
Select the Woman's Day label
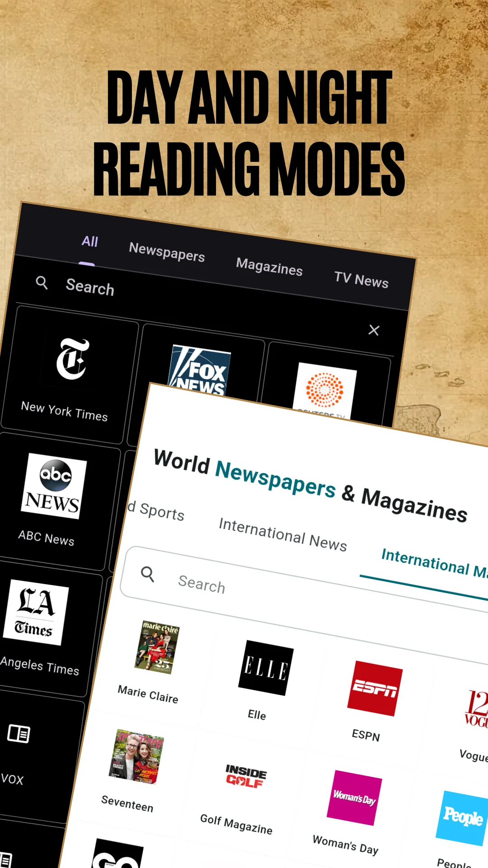(345, 844)
